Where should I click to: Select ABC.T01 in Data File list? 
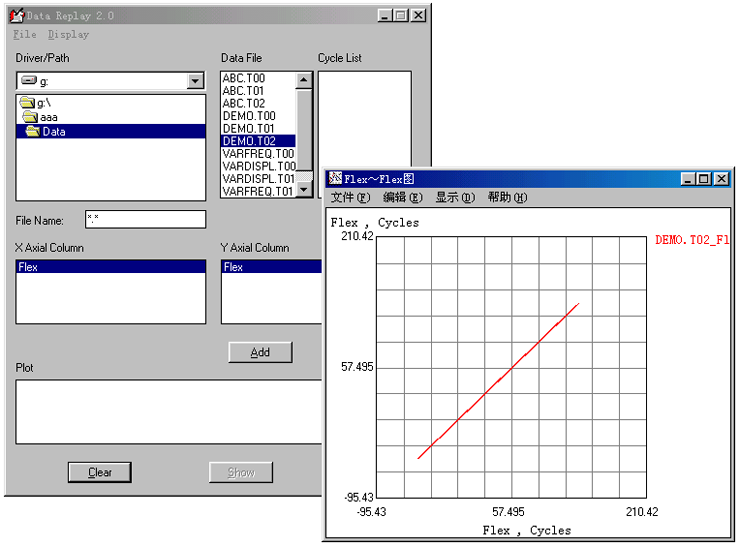coord(259,91)
